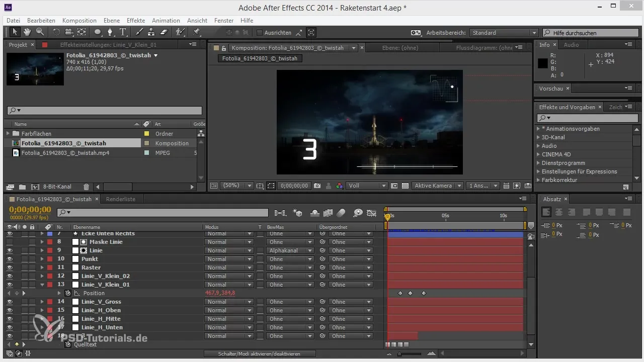Select the Rotation tool
Screen dimensions: 644x362
pos(56,32)
